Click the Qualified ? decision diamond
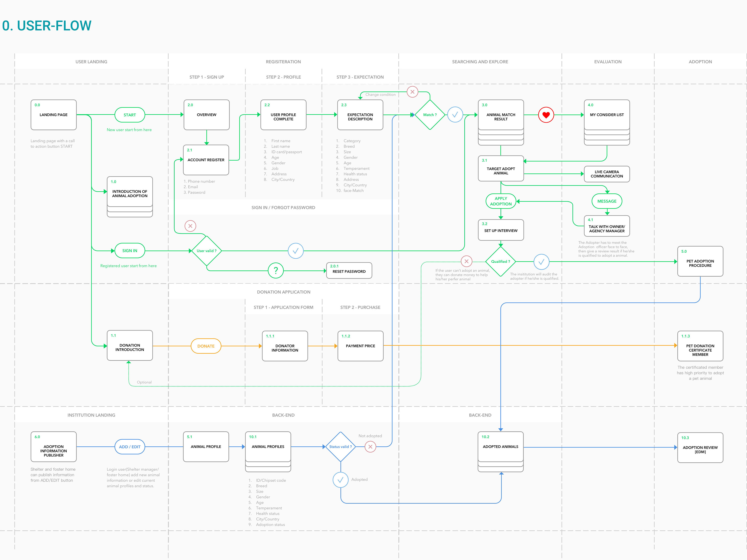The height and width of the screenshot is (560, 747). tap(500, 262)
